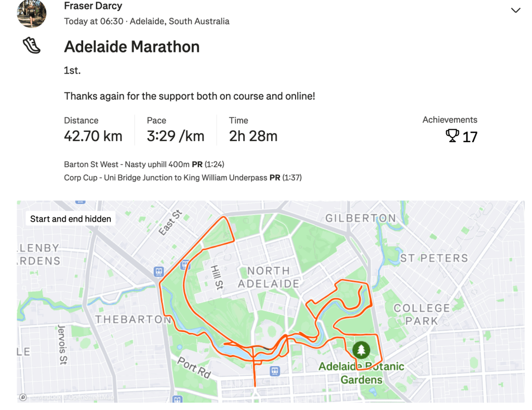
Task: Click the 2h 28m time stat
Action: pos(253,136)
